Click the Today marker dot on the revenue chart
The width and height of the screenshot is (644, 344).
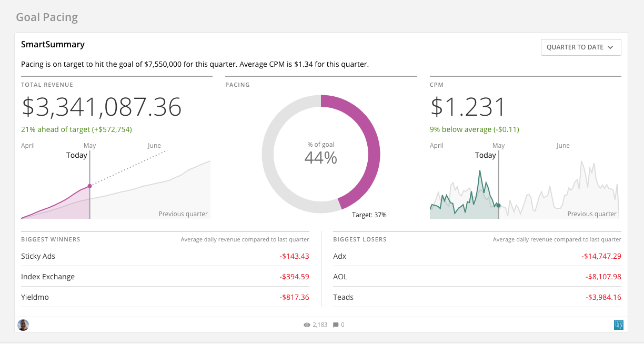(x=89, y=186)
